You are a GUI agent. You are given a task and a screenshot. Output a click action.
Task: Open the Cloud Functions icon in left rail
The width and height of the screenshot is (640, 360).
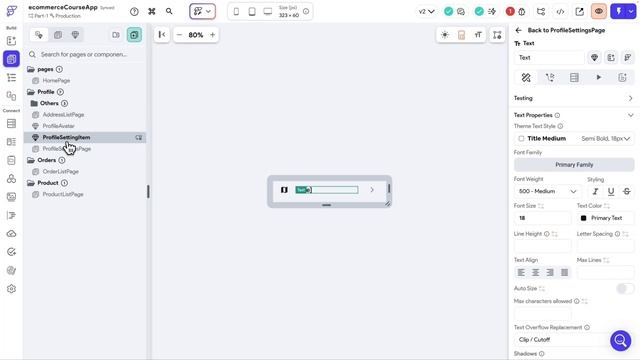[x=11, y=233]
